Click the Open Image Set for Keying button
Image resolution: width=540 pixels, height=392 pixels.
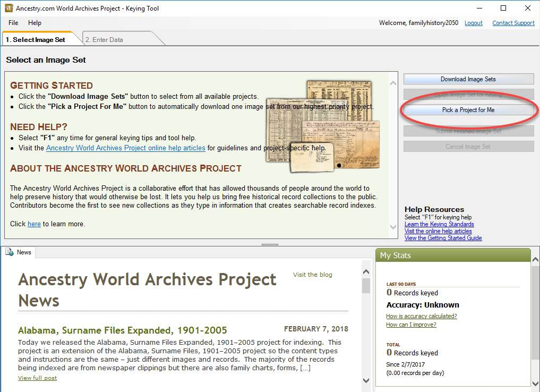point(468,95)
